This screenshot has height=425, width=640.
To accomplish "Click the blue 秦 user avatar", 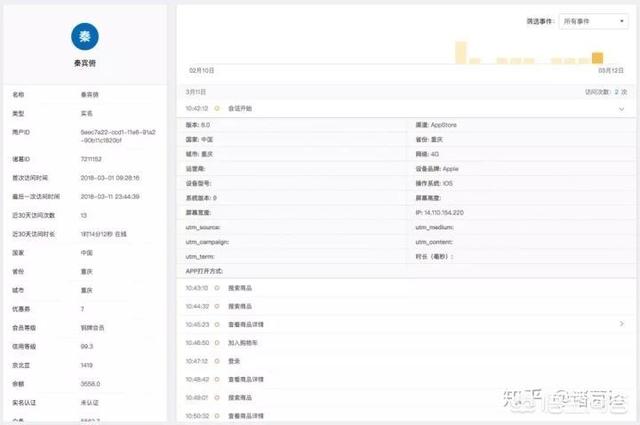I will (x=84, y=36).
